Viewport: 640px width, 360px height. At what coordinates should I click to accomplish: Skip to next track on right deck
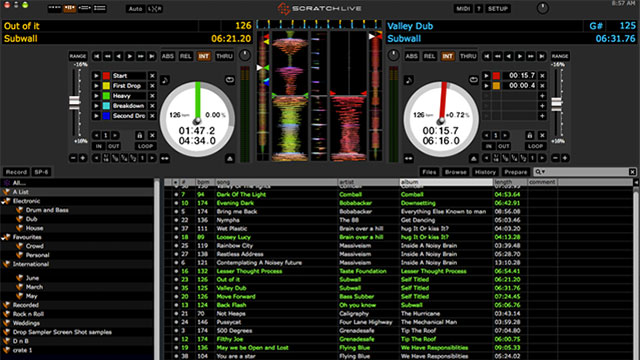542,56
